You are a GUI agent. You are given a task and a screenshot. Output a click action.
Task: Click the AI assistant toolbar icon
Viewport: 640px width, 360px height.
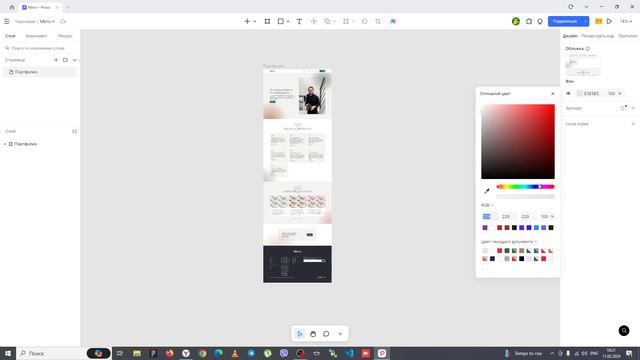[393, 21]
